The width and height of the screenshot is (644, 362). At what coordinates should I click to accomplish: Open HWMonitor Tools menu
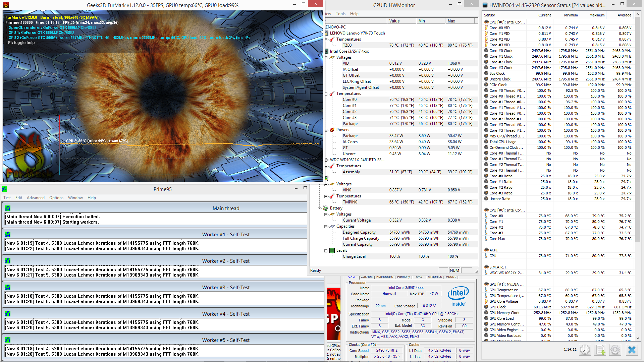[340, 14]
